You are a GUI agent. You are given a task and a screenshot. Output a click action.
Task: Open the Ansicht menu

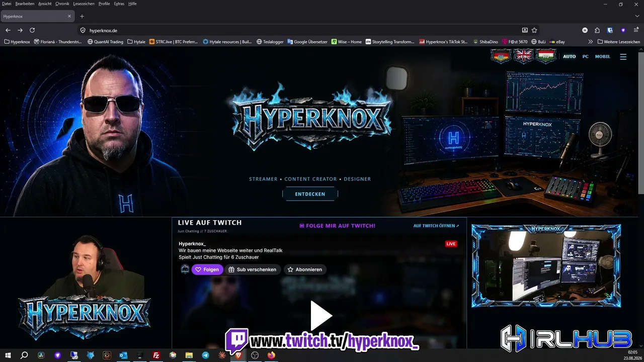45,4
